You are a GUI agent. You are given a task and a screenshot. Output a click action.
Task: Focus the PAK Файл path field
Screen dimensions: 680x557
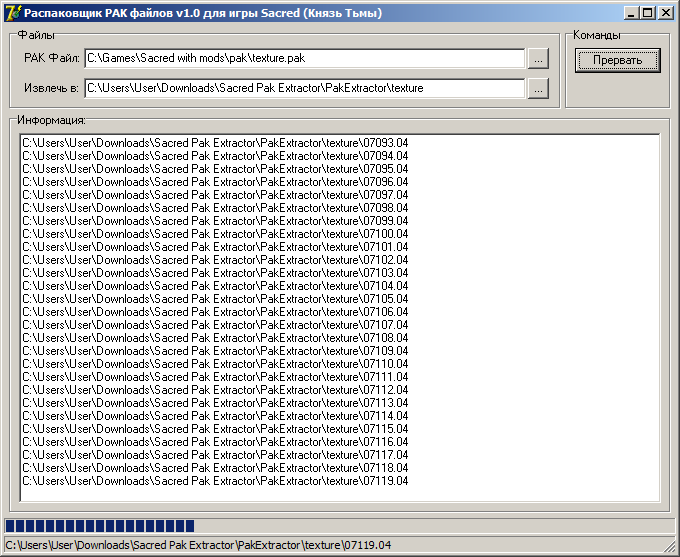305,58
